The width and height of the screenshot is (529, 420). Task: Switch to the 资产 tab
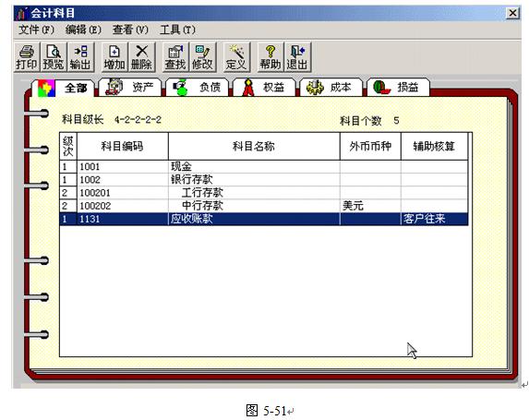click(x=130, y=88)
